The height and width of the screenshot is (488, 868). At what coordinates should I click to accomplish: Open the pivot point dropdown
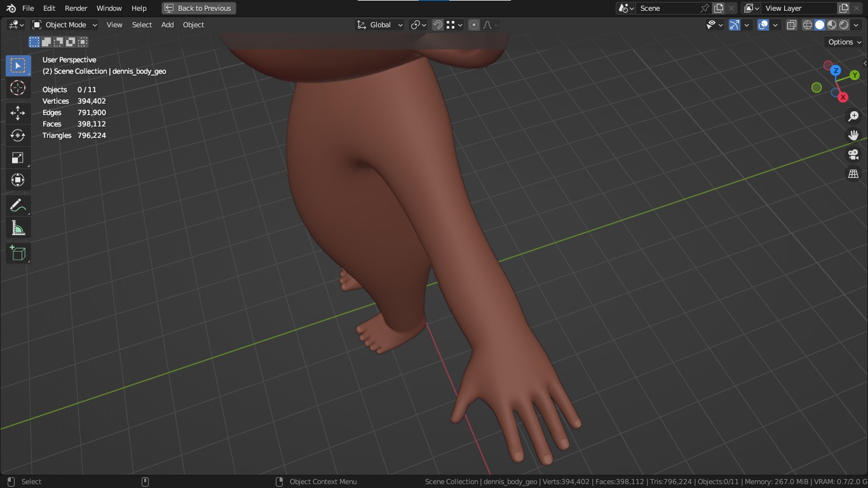[x=418, y=25]
